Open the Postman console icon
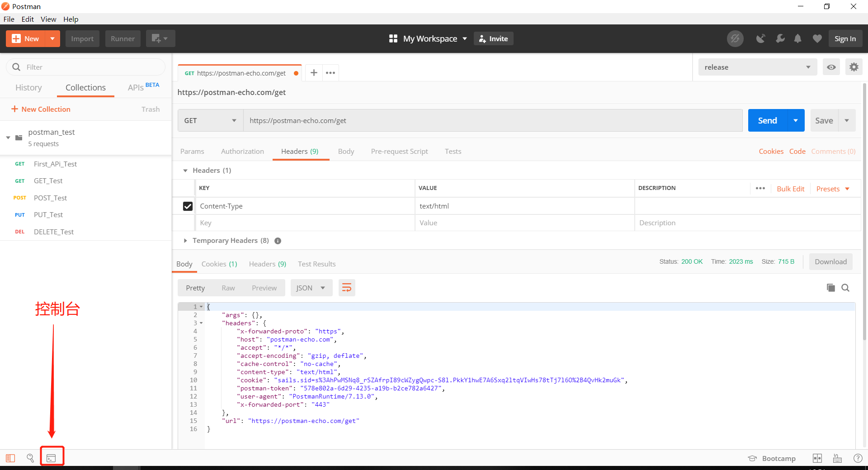This screenshot has width=868, height=470. click(52, 458)
